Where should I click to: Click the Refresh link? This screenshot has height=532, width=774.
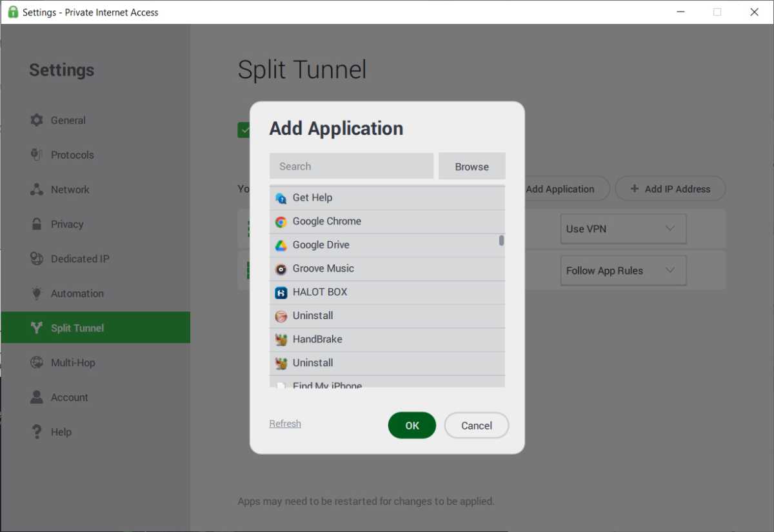(x=285, y=424)
